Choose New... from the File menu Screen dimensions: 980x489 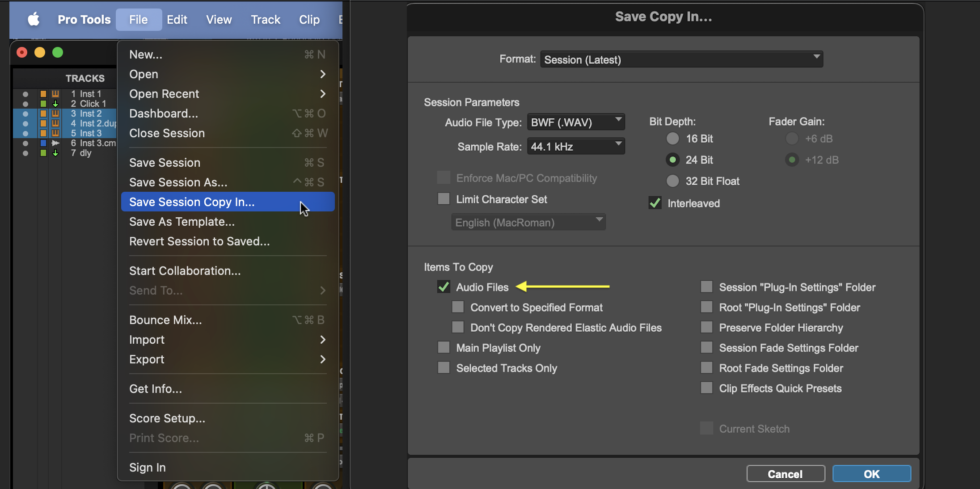tap(228, 55)
